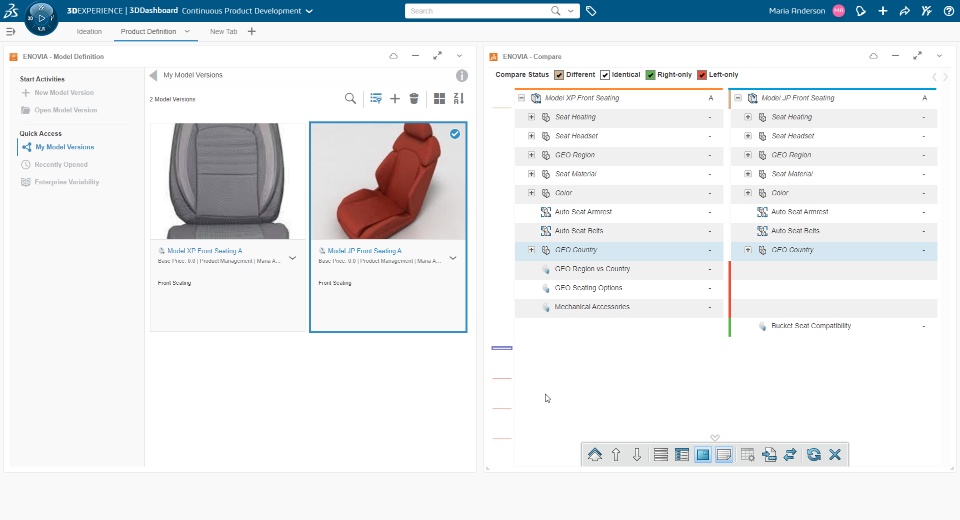The image size is (960, 520).
Task: Open the search options dropdown arrow
Action: [571, 10]
